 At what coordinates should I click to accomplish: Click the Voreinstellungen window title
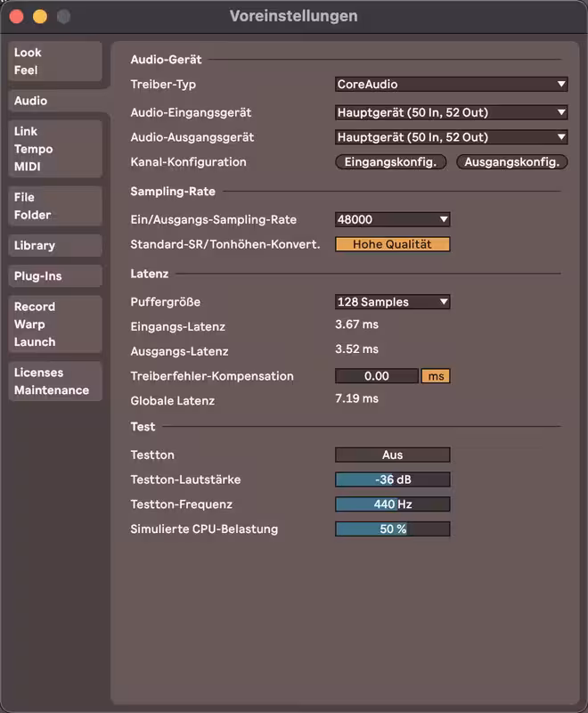[293, 16]
